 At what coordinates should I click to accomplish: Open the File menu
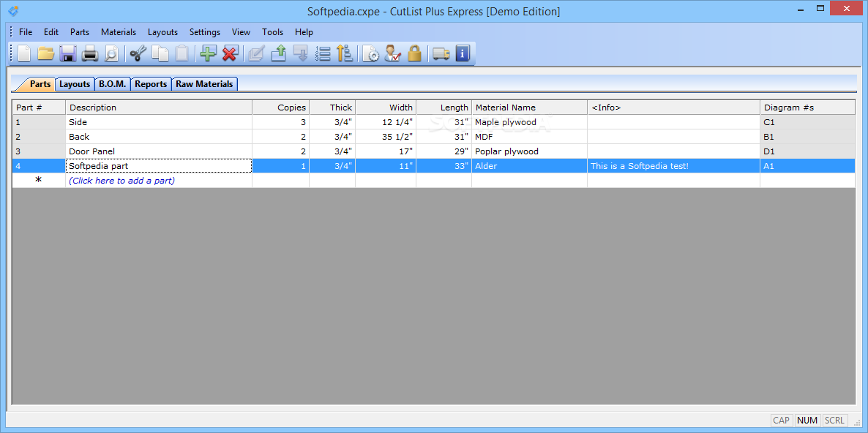26,32
